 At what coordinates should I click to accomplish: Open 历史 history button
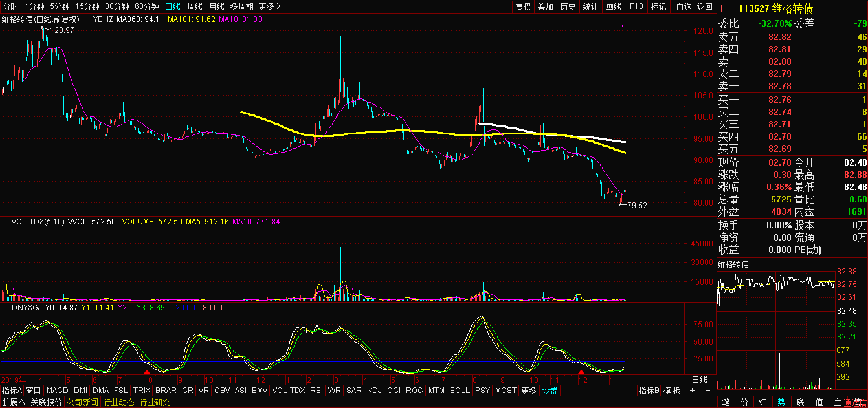click(x=568, y=6)
